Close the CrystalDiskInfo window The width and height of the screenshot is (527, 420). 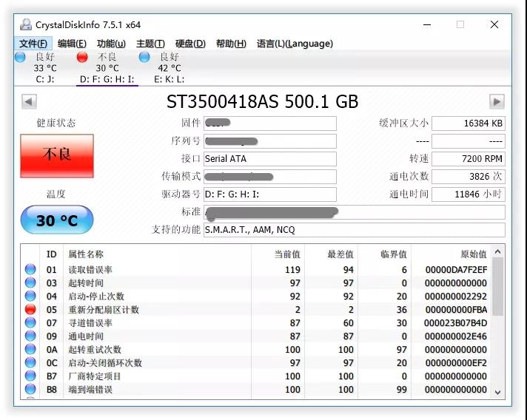click(494, 24)
